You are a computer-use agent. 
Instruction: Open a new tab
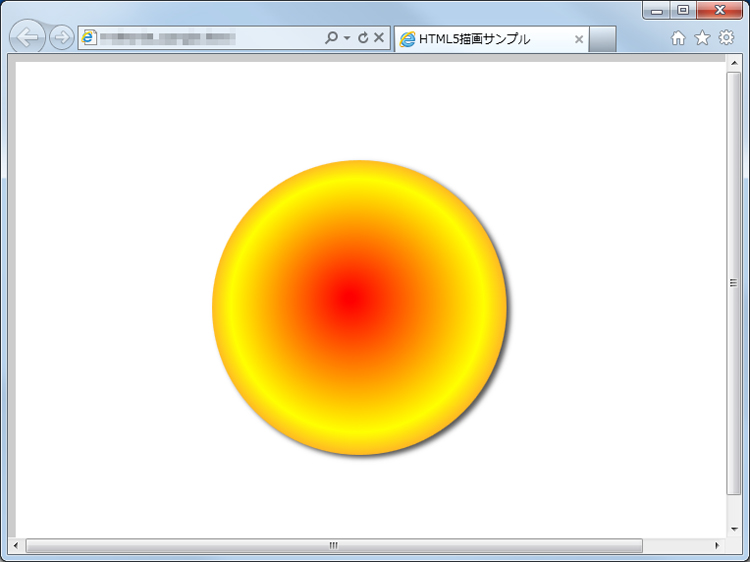tap(602, 39)
